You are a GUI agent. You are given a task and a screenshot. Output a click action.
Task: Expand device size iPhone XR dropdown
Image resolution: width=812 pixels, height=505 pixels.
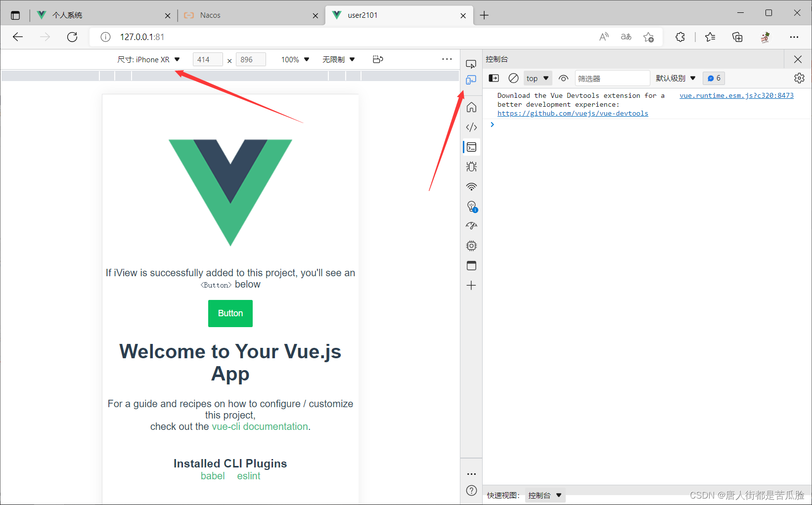pos(148,59)
